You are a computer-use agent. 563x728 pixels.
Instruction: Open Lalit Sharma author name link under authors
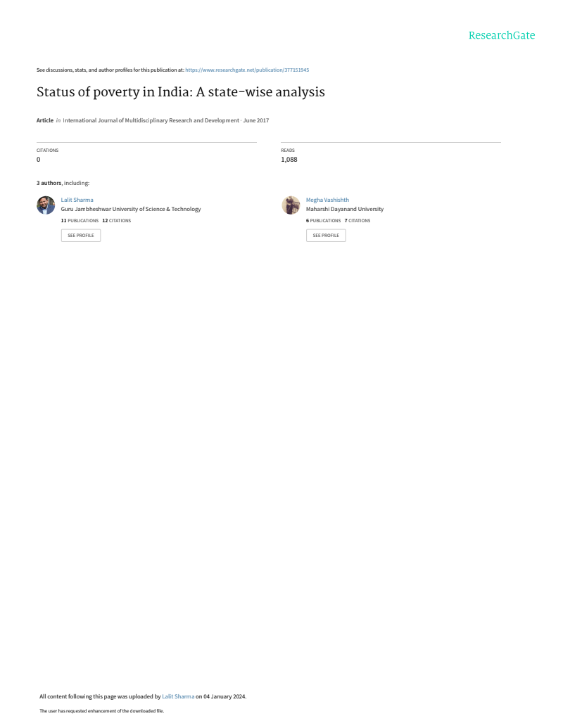click(77, 200)
